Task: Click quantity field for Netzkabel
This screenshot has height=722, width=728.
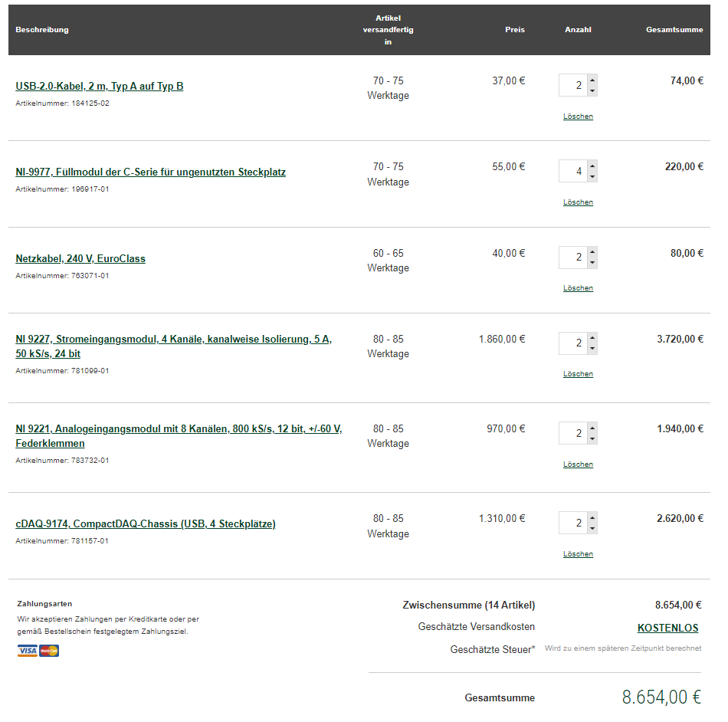Action: (x=574, y=258)
